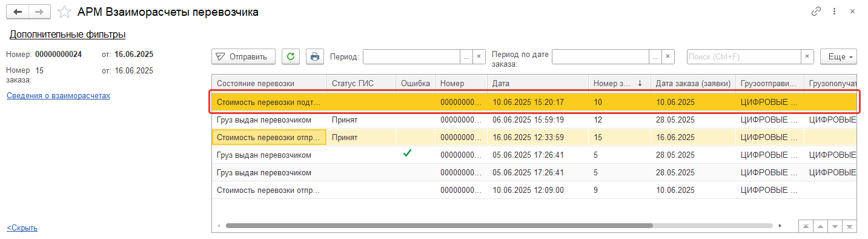Sort by Дата заказа (заявки) header
The height and width of the screenshot is (239, 868).
point(693,83)
